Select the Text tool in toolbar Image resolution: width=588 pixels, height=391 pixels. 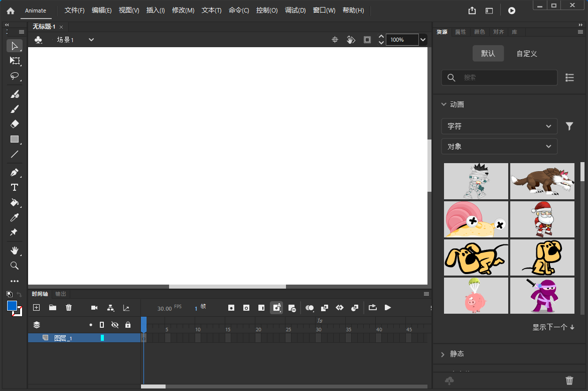14,188
